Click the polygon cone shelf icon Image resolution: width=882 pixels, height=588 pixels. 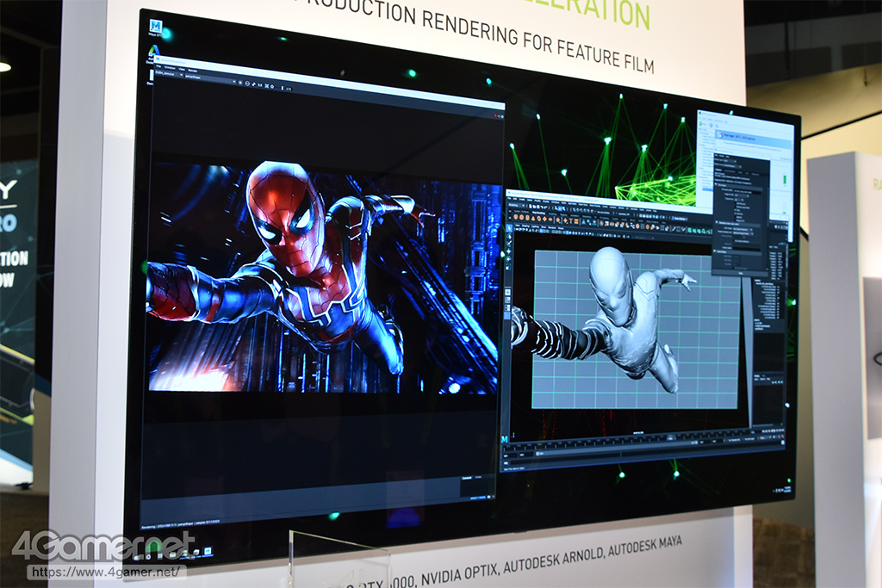pos(533,218)
